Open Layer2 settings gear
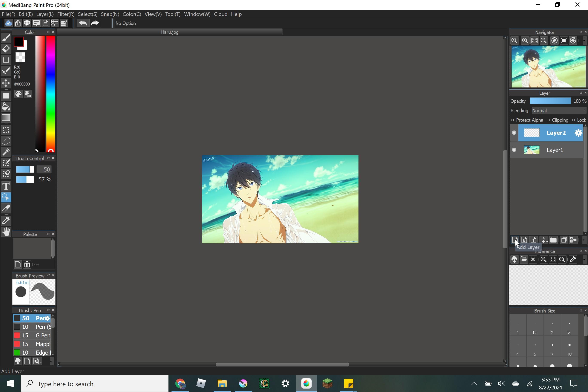The height and width of the screenshot is (392, 588). 578,133
